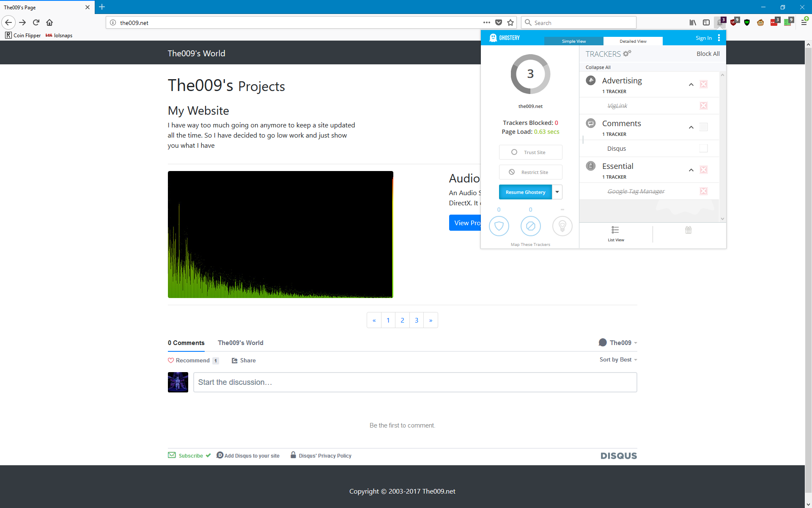Click the Ghostery ad-blocking circle icon
Viewport: 812px width, 508px height.
tap(530, 226)
